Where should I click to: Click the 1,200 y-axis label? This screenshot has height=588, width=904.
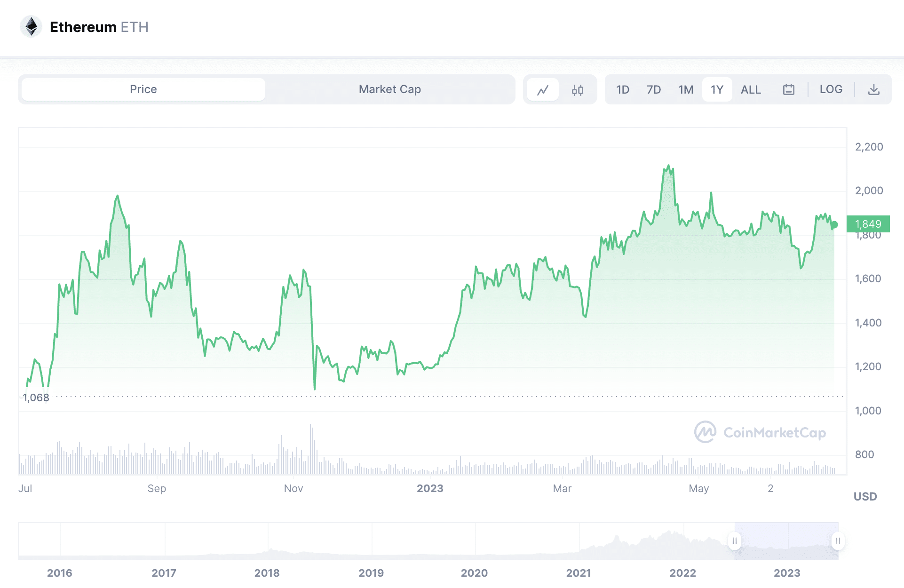[x=868, y=366]
